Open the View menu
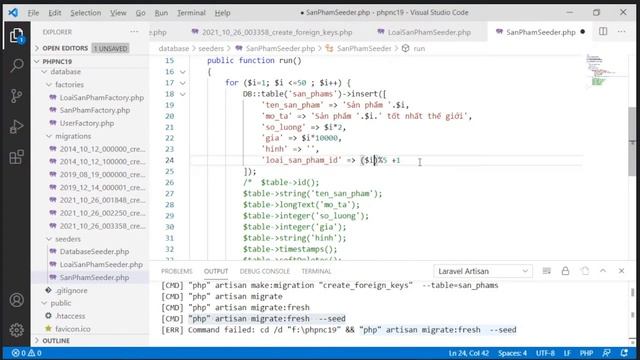Image resolution: width=640 pixels, height=360 pixels. click(x=118, y=13)
